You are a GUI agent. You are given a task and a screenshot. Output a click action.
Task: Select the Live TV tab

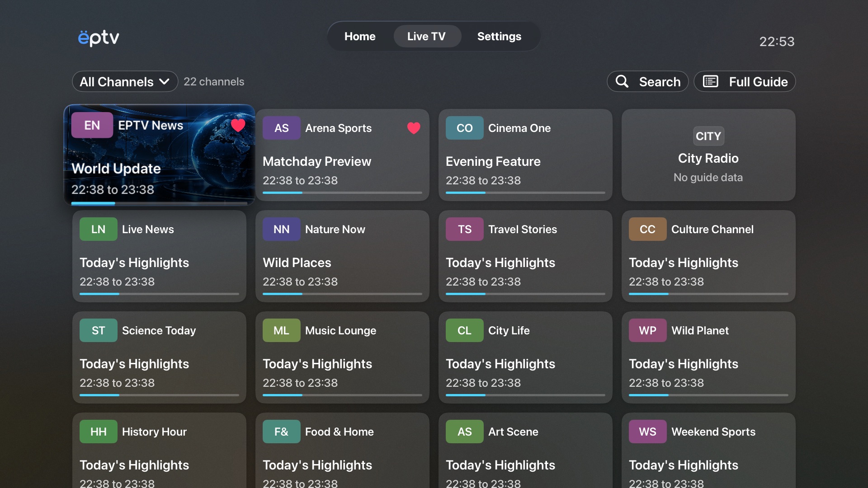click(426, 36)
